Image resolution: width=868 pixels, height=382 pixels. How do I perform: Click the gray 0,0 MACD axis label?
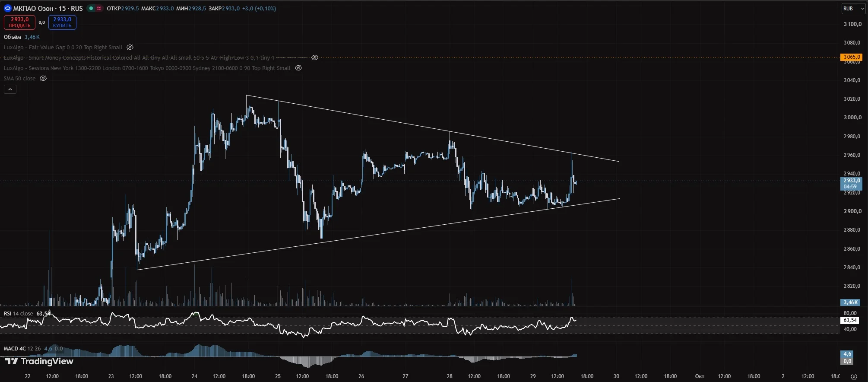coord(847,361)
